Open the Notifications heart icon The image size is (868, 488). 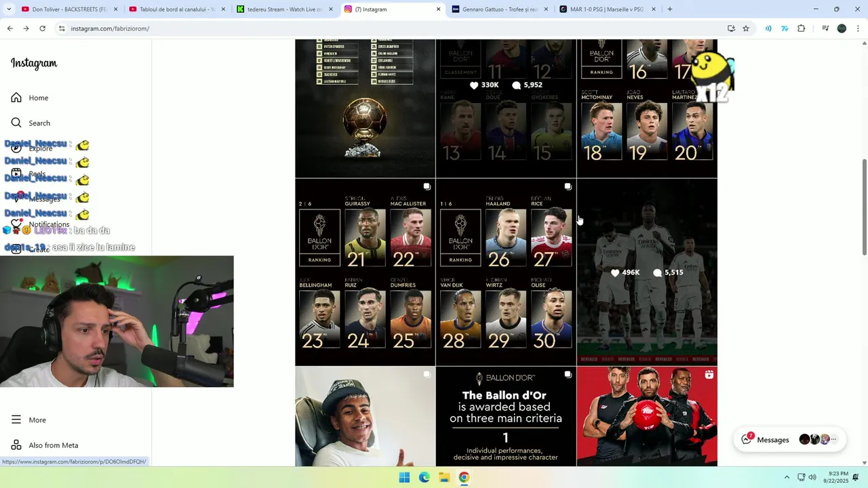[16, 224]
